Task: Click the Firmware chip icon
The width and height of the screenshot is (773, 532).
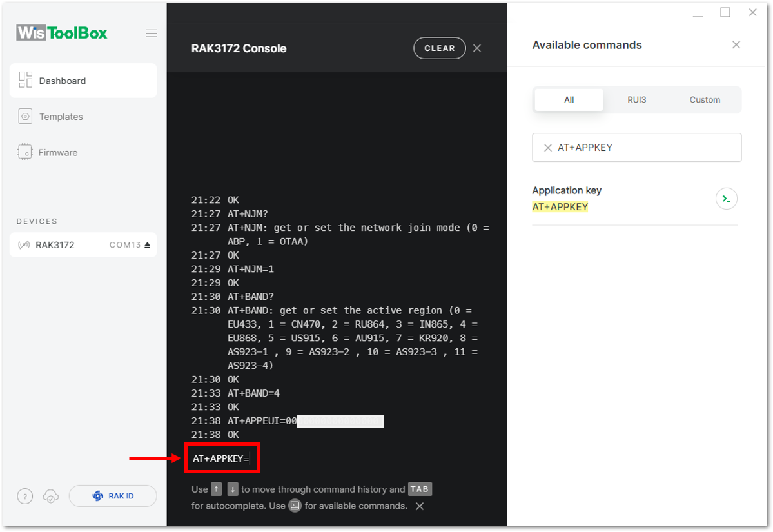Action: point(24,152)
